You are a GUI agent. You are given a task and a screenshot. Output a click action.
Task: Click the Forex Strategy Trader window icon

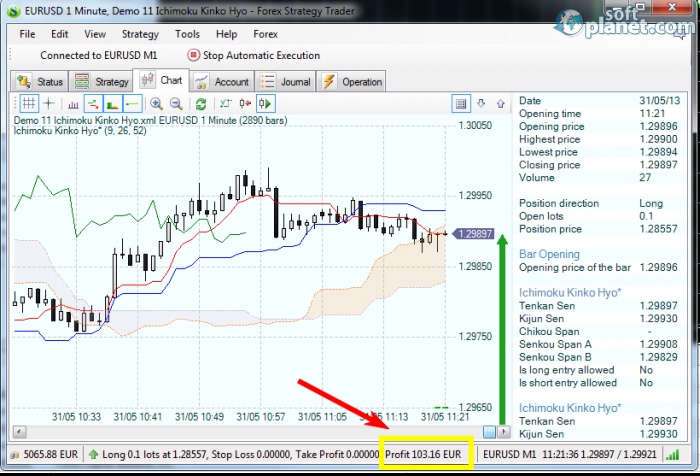14,11
